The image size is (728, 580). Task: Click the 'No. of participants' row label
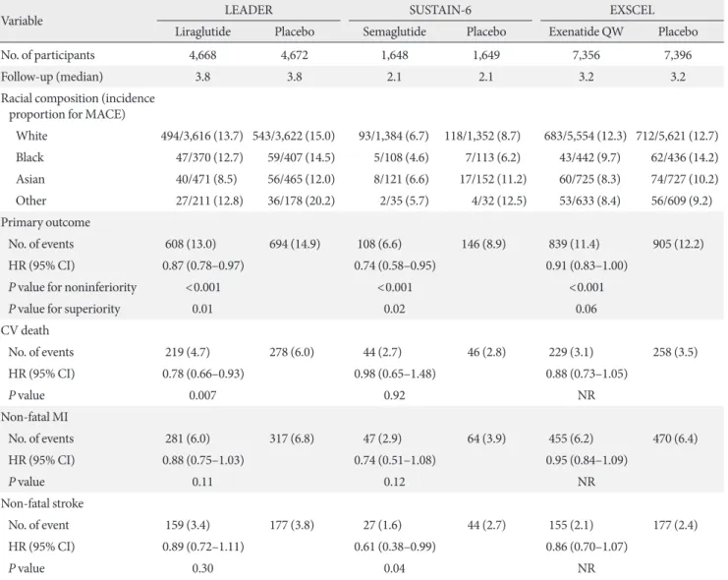(x=48, y=55)
